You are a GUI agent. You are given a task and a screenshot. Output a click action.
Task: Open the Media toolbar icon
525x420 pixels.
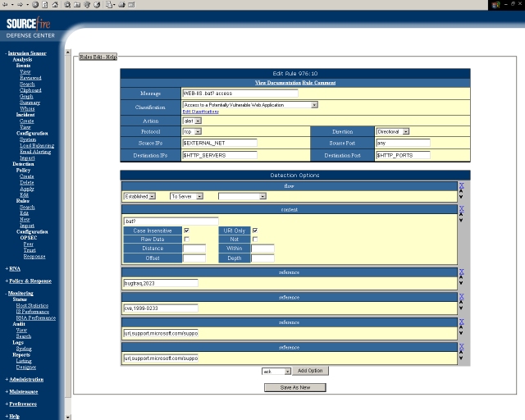[x=87, y=5]
